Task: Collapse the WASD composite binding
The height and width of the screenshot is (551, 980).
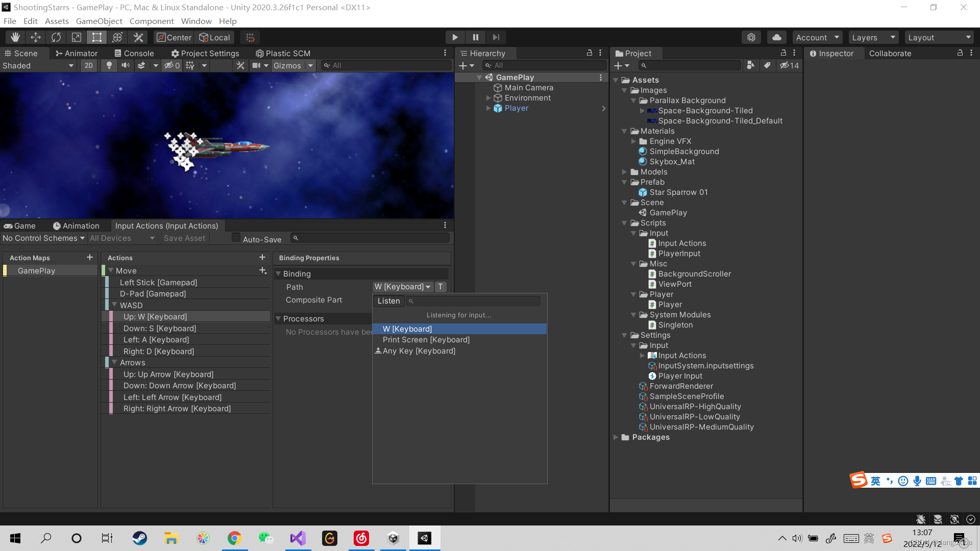Action: coord(114,305)
